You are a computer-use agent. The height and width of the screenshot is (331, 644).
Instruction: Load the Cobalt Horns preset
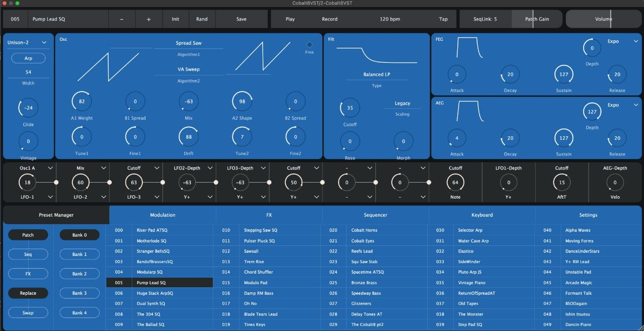[x=375, y=230]
